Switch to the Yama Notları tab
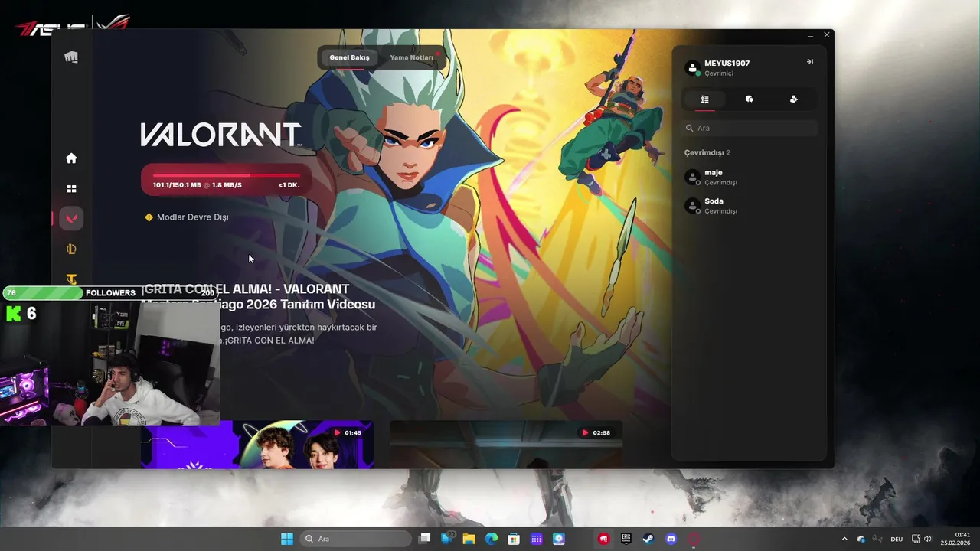The width and height of the screenshot is (980, 551). click(x=412, y=57)
